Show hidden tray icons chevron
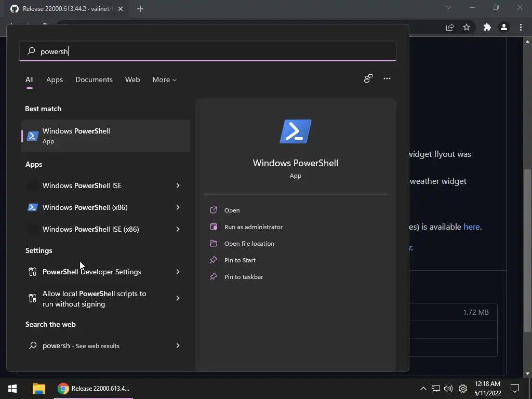This screenshot has width=532, height=399. [423, 389]
